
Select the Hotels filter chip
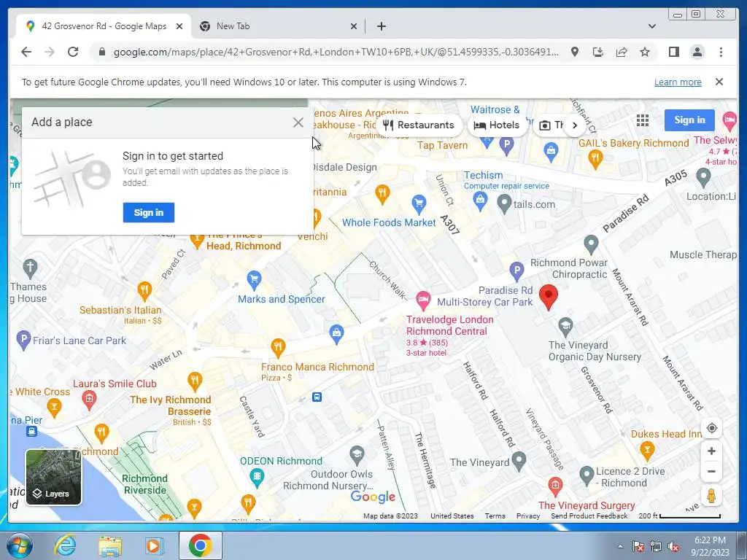click(x=498, y=125)
